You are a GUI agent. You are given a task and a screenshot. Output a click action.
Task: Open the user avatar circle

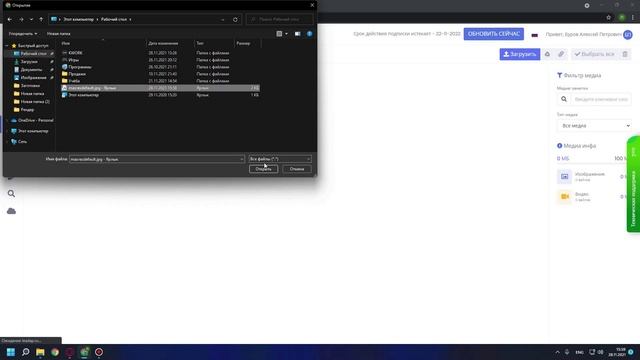coord(628,35)
